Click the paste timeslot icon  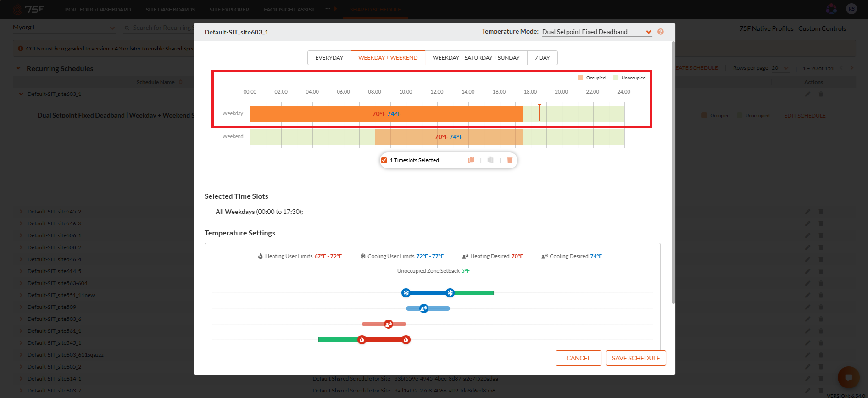(x=490, y=160)
